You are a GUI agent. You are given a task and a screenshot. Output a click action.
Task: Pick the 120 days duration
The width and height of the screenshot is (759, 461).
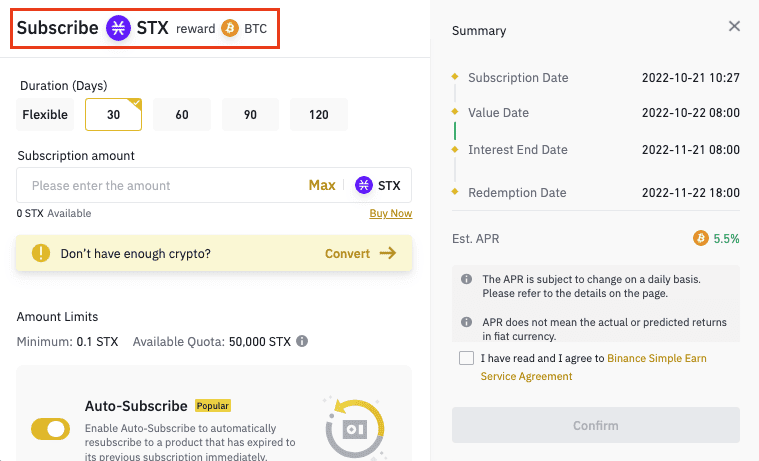pos(319,115)
